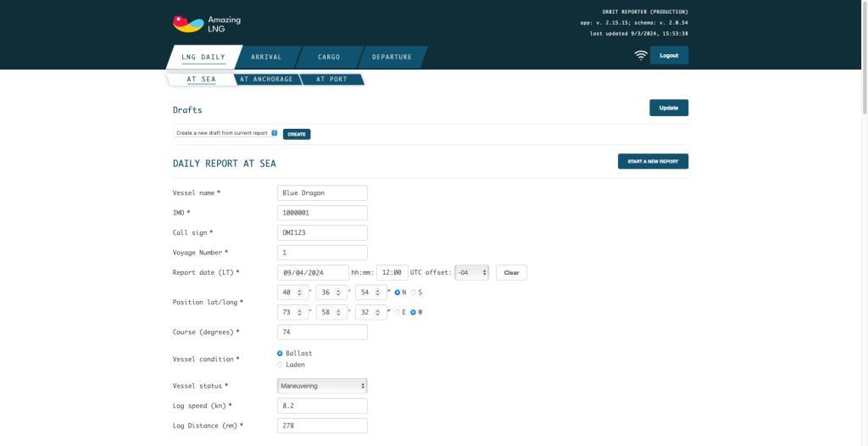Open the UTC offset dropdown

click(x=471, y=272)
